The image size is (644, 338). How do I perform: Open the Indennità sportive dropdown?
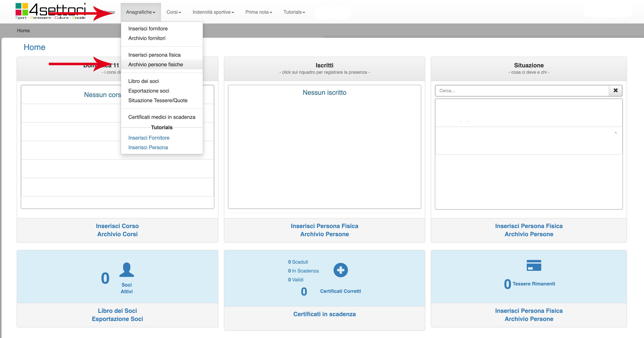213,12
